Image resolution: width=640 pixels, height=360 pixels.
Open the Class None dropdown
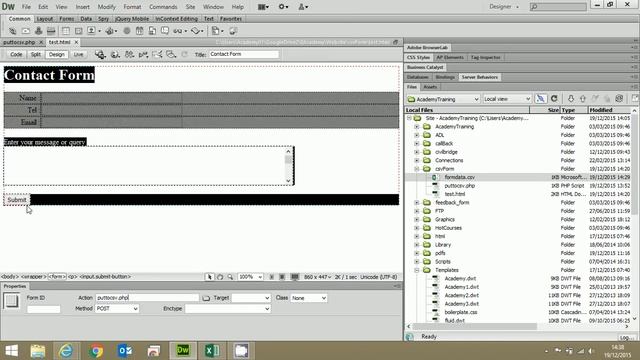click(309, 298)
